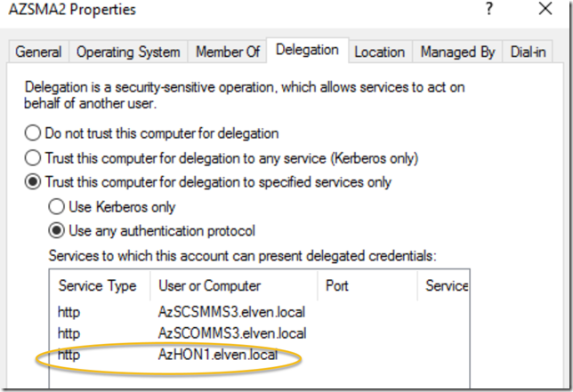Open the Managed By tab

pos(457,52)
